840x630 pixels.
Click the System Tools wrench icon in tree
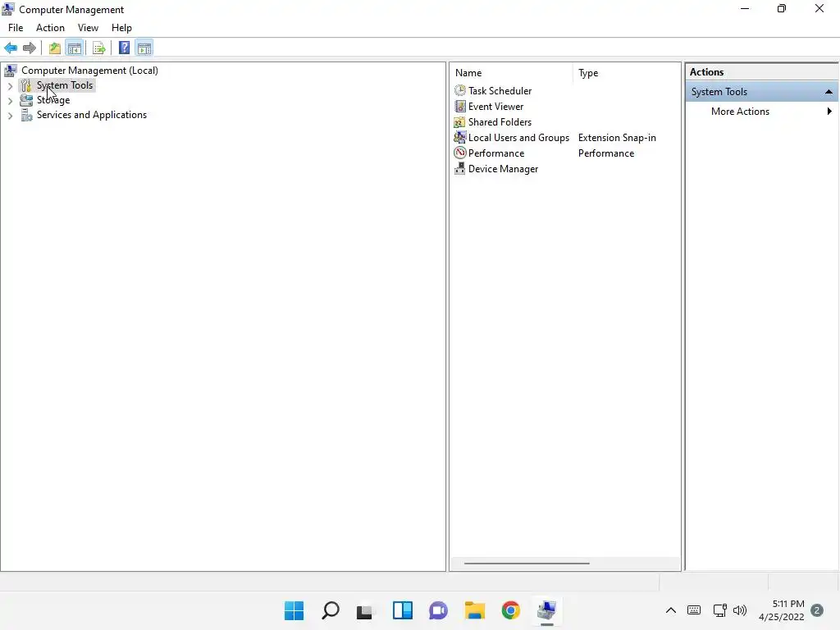pos(26,85)
